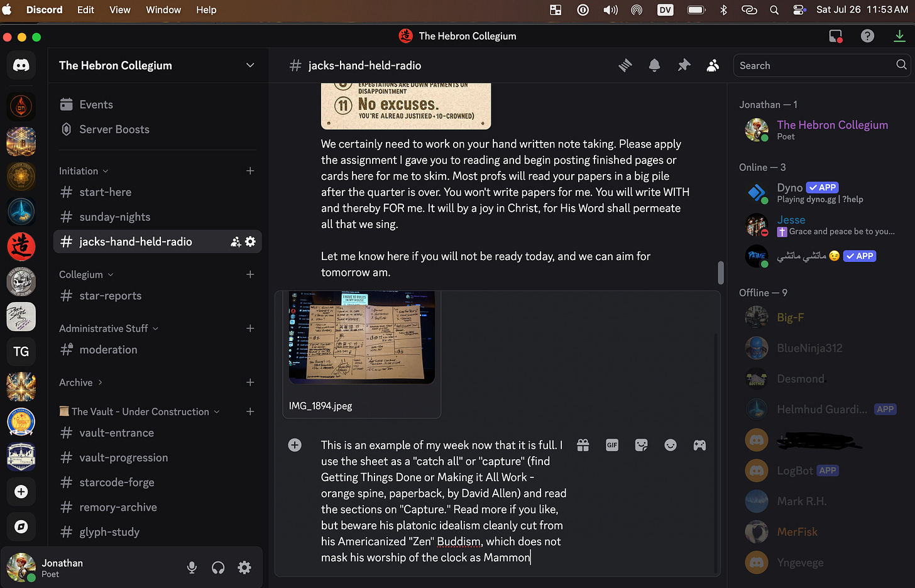
Task: Expand The Hebron Collegium server dropdown
Action: point(250,65)
